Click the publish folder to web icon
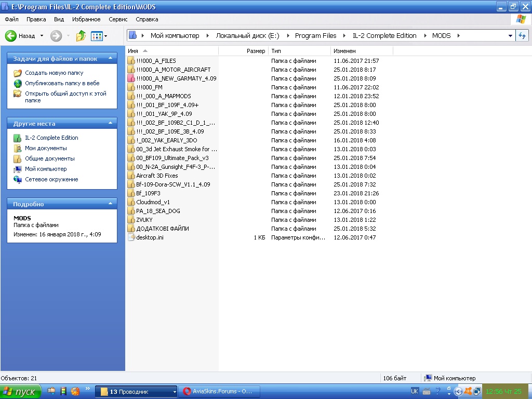Viewport: 532px width, 399px height. [x=18, y=83]
